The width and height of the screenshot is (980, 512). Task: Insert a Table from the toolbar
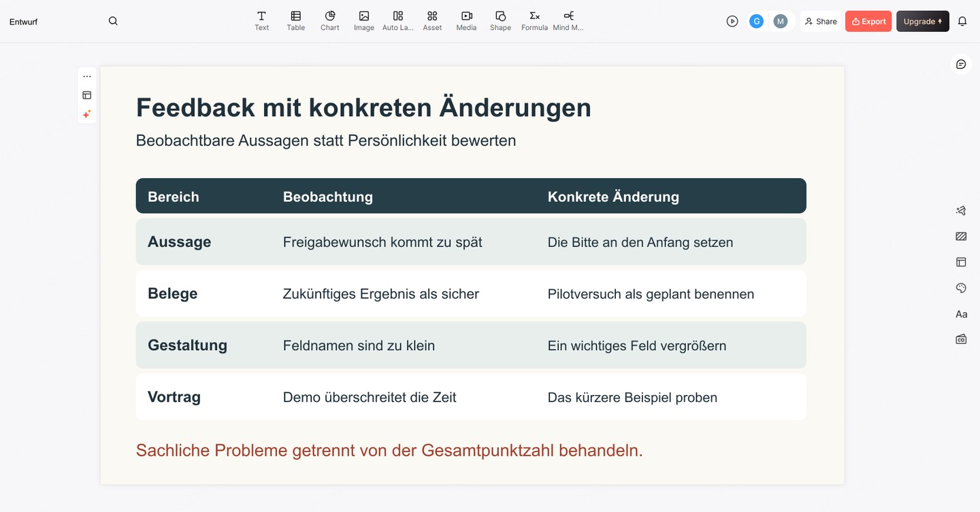point(296,21)
